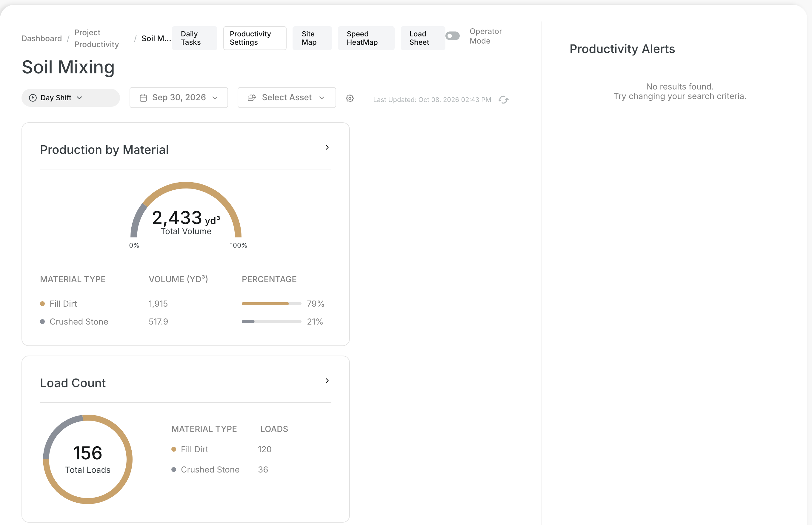Click the Productivity Alerts heading
Screen dimensions: 812x525
click(x=622, y=49)
